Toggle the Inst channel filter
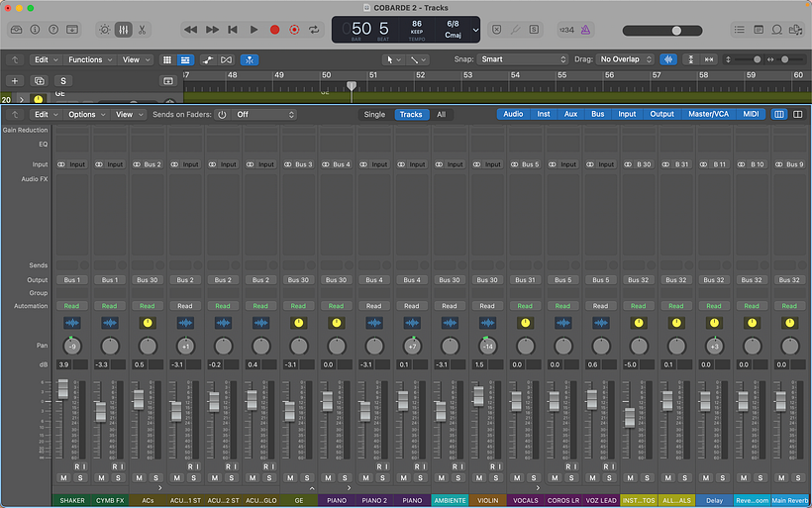812x508 pixels. coord(544,114)
